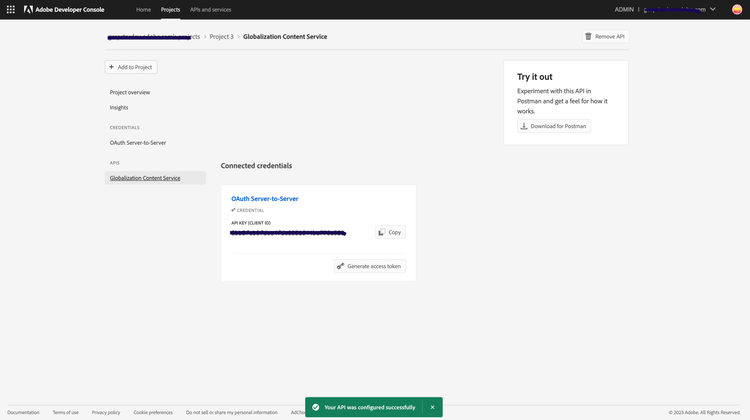The height and width of the screenshot is (420, 750).
Task: Click the Try it out heading
Action: click(x=534, y=77)
